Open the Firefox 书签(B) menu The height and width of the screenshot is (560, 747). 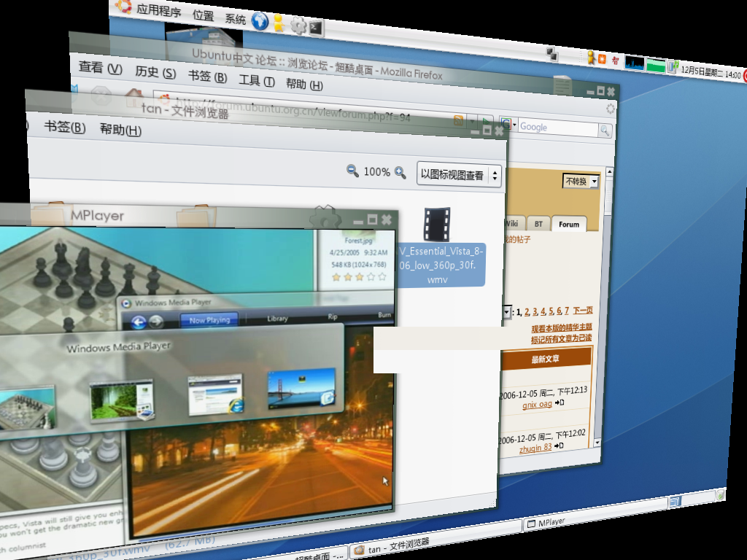[207, 76]
